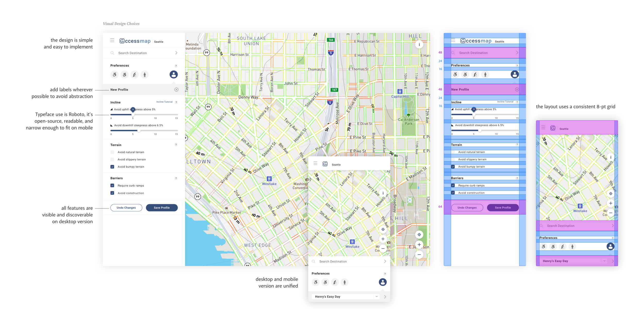Click Search Destination chevron in left desktop panel
This screenshot has width=644, height=323.
point(176,53)
